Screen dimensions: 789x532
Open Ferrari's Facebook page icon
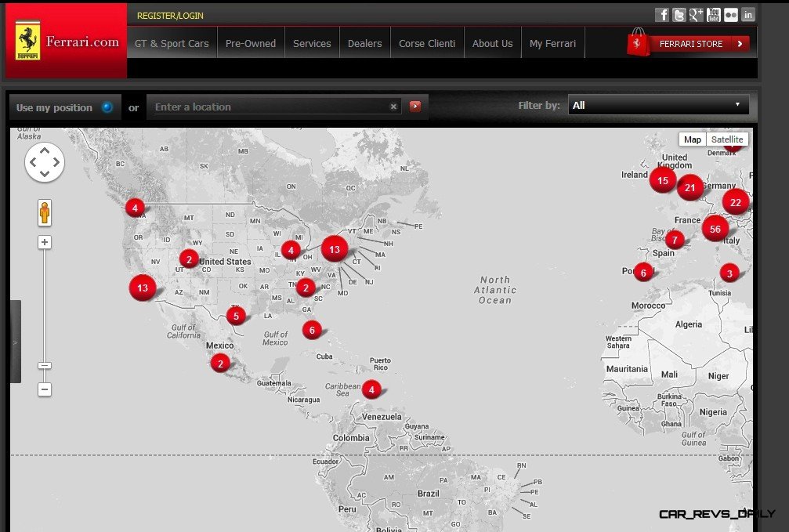(662, 15)
